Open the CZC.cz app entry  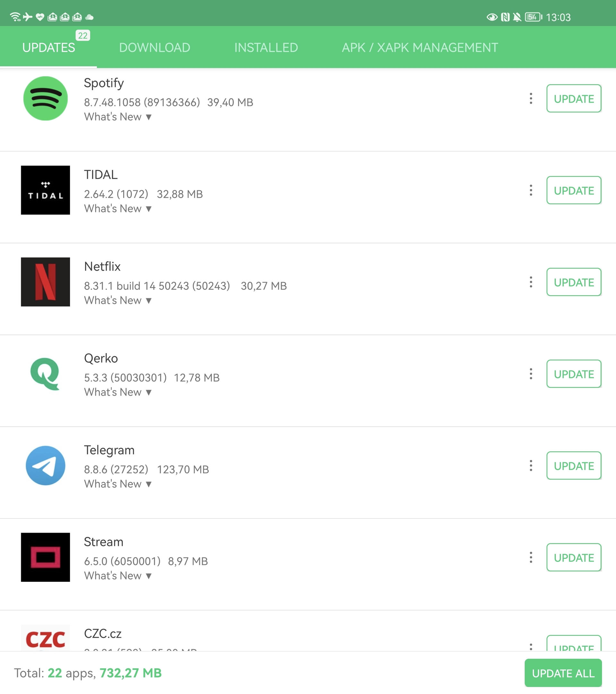coord(103,634)
